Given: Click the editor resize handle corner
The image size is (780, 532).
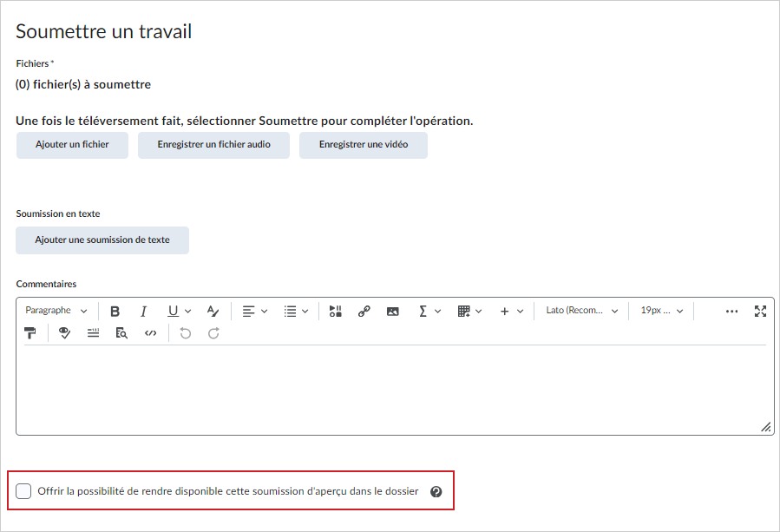Looking at the screenshot, I should click(766, 427).
